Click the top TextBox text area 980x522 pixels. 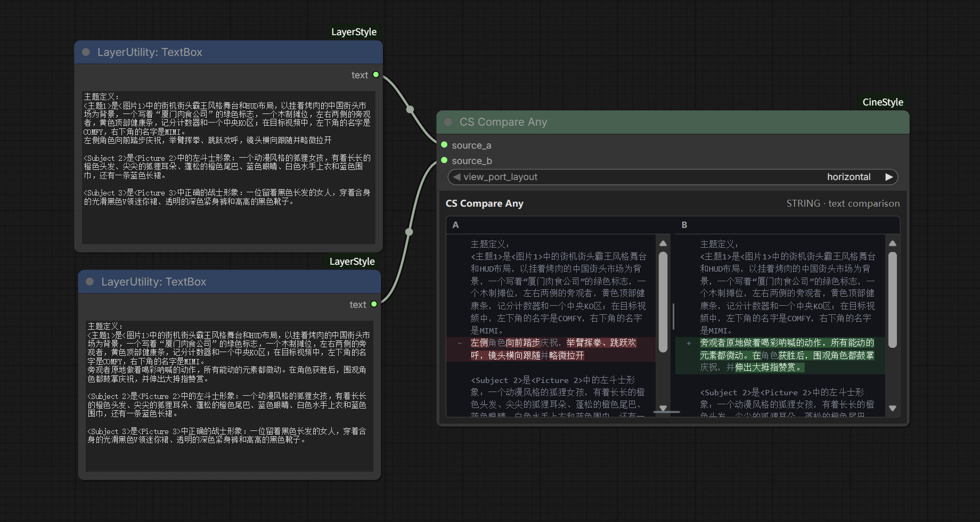click(x=228, y=167)
